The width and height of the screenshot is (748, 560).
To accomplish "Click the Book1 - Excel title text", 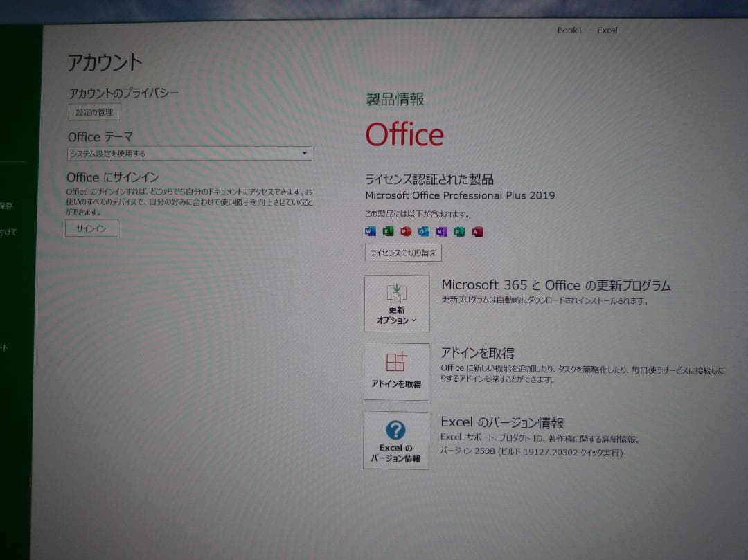I will click(587, 30).
